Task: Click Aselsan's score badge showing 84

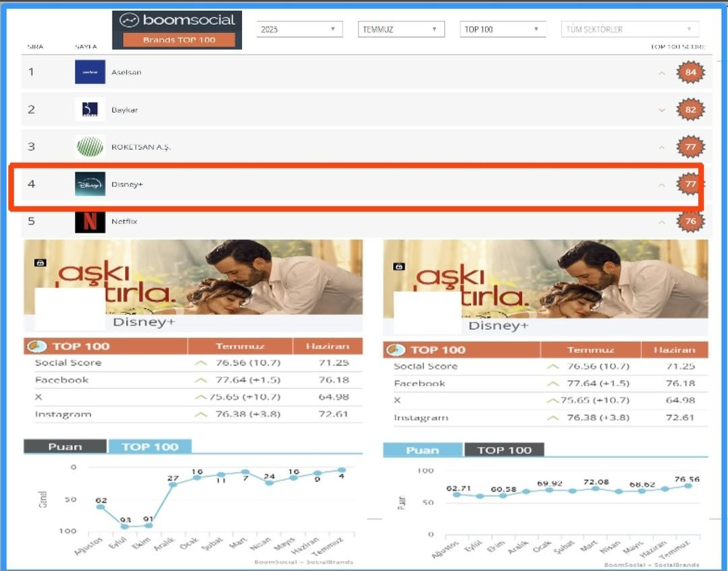Action: (690, 72)
